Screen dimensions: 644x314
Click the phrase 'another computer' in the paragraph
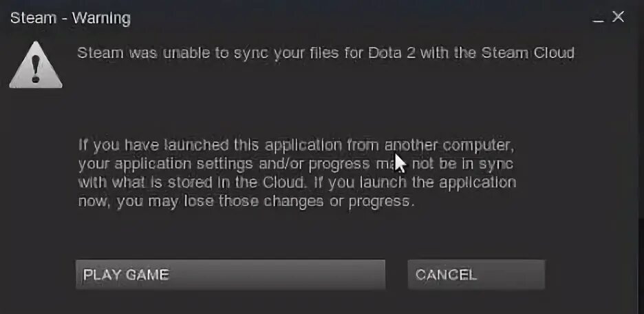point(449,145)
